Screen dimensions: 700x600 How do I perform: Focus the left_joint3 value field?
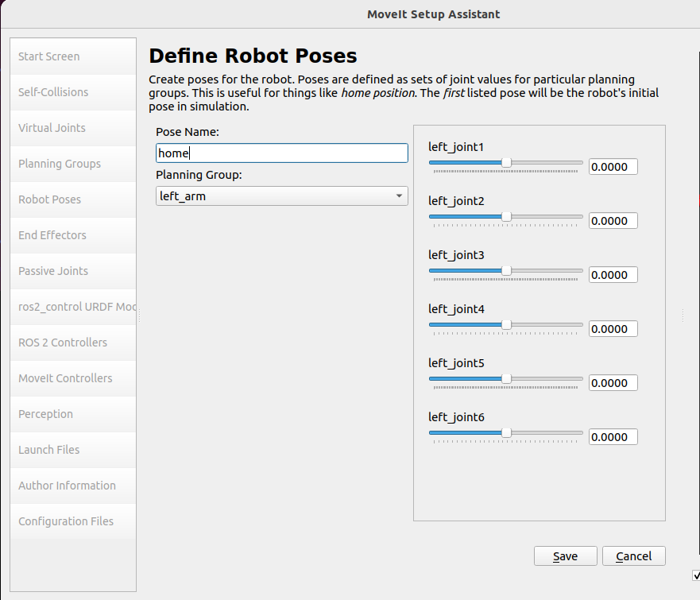613,275
